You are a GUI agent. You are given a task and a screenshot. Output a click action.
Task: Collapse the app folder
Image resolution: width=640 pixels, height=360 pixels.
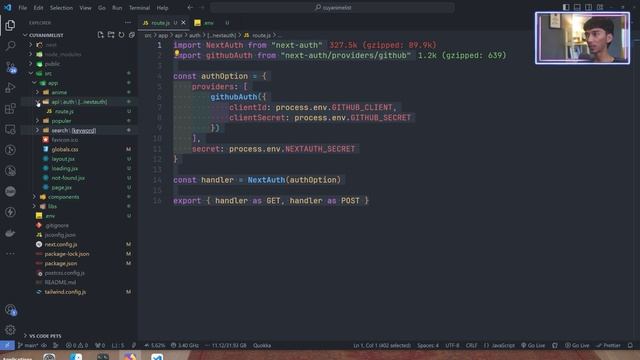(x=34, y=83)
